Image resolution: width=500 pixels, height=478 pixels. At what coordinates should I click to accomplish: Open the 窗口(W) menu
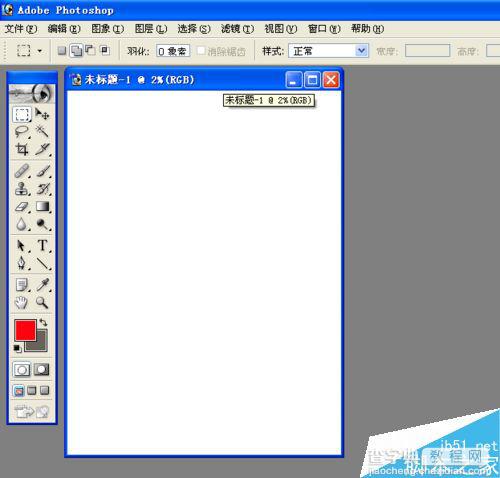coord(324,29)
